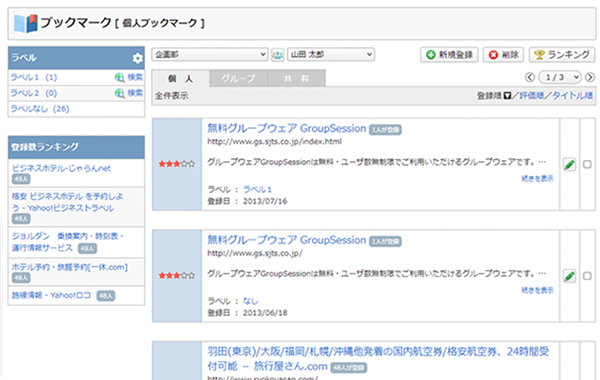Click search icon for ラベル1
The width and height of the screenshot is (600, 380).
click(119, 78)
